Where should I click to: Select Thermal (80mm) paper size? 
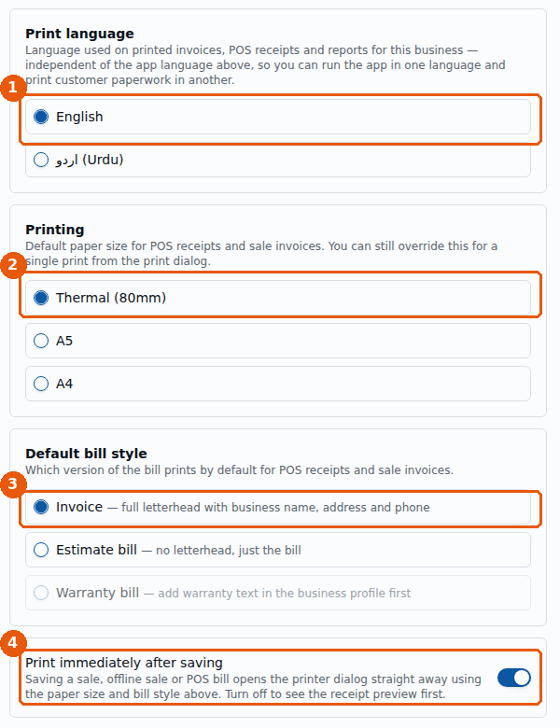point(278,298)
